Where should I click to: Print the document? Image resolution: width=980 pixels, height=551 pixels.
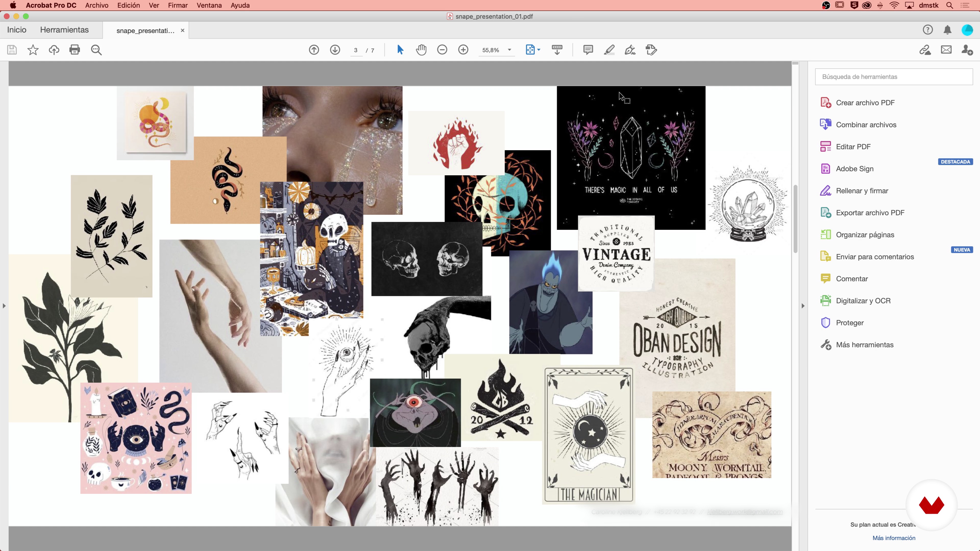point(75,50)
